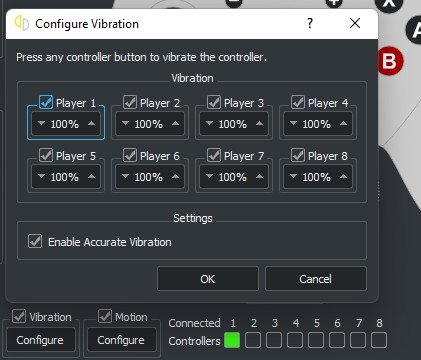Click the red B button on controller
421x360 pixels.
(x=390, y=61)
